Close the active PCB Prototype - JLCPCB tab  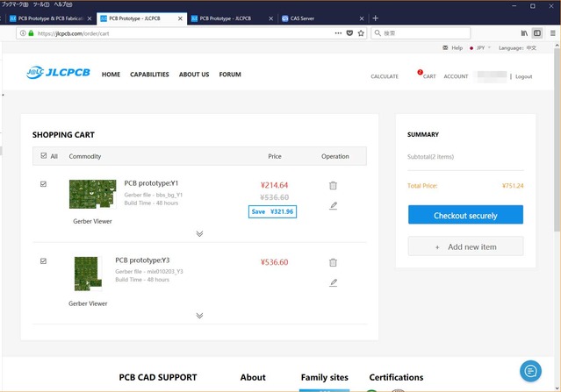click(180, 18)
